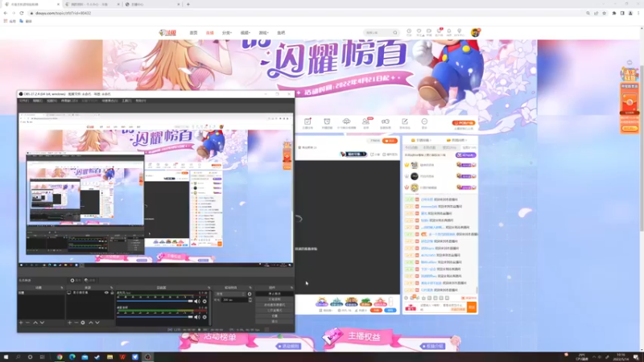644x362 pixels.
Task: Add a new scene with plus in OBS
Action: tap(21, 323)
